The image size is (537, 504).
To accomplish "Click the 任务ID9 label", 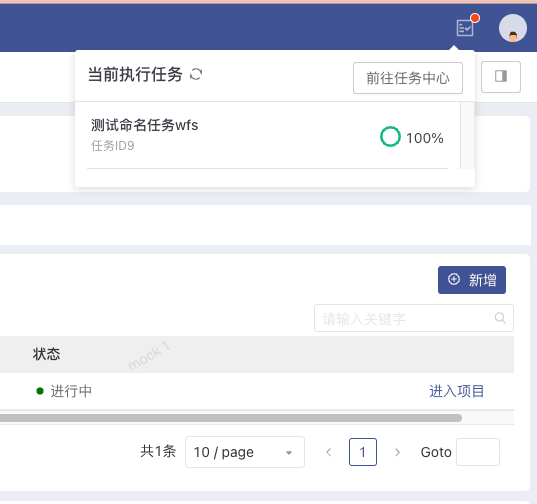I will [x=113, y=146].
